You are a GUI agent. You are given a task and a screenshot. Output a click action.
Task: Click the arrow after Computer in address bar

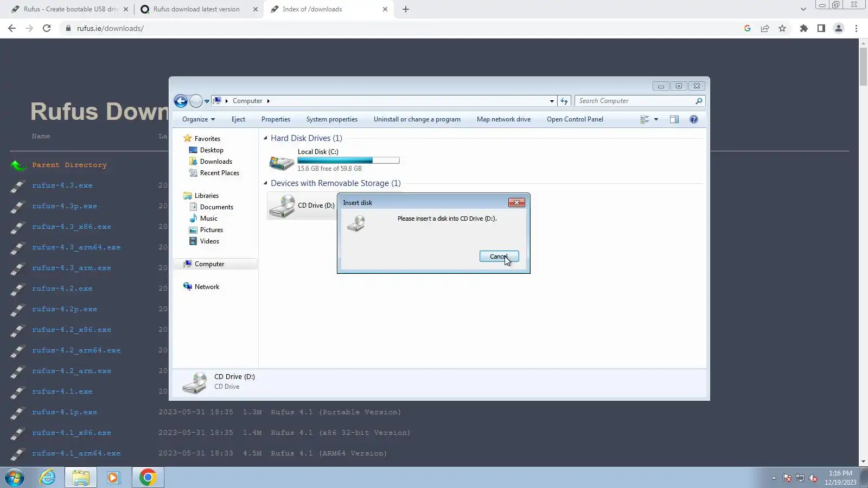pos(268,101)
